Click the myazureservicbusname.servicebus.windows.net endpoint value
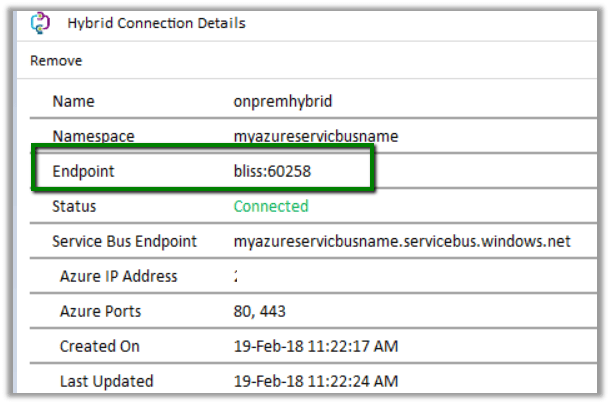610x404 pixels. point(402,241)
